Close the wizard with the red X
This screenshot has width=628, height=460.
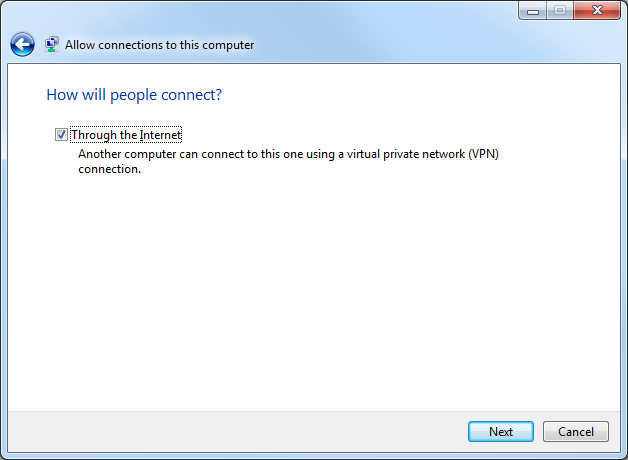(597, 11)
